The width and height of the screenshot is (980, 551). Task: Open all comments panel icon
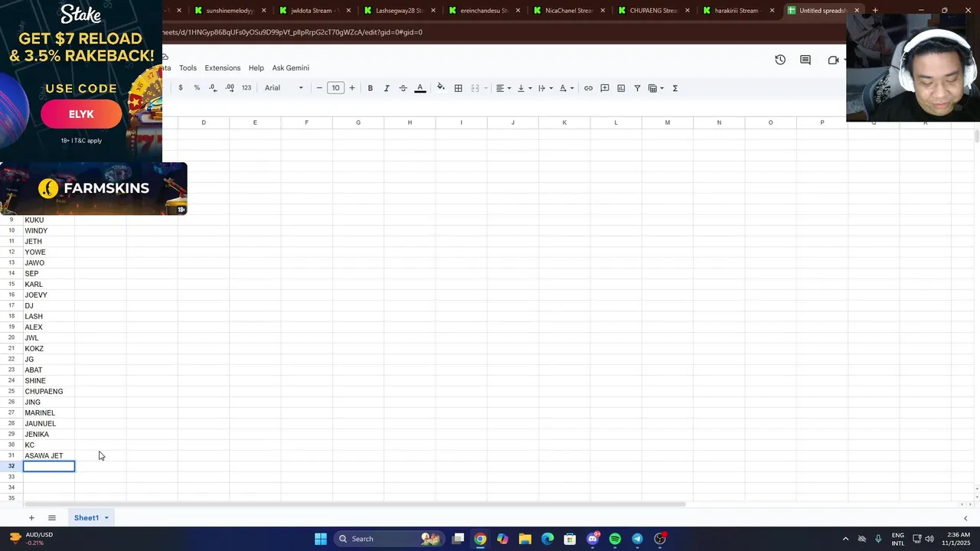[805, 60]
